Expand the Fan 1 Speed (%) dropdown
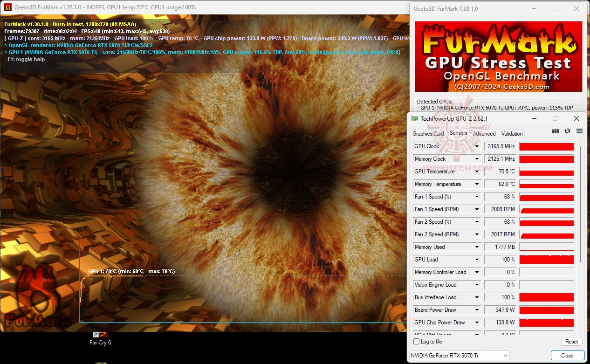 click(x=477, y=197)
